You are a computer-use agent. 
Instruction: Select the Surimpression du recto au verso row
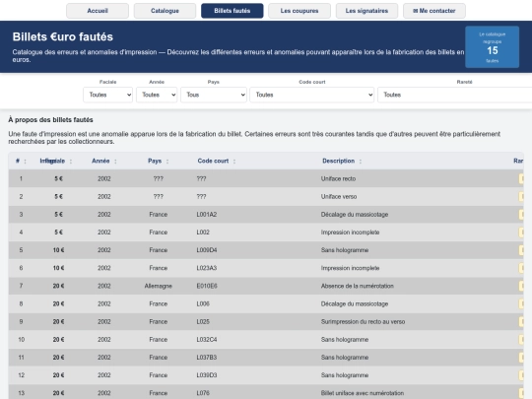click(266, 321)
